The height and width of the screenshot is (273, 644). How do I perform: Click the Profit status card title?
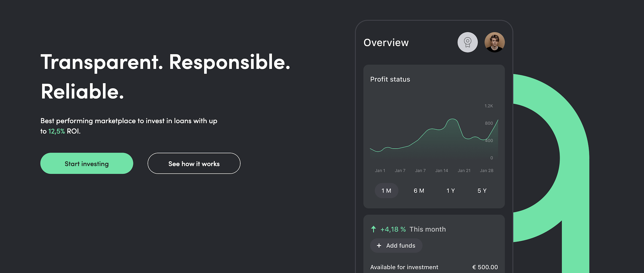coord(390,79)
